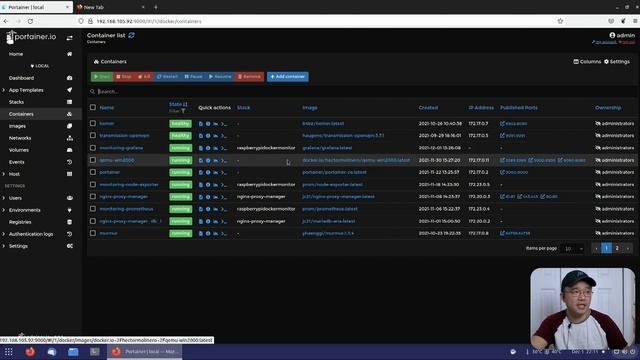Click the Home sidebar house icon

click(69, 54)
